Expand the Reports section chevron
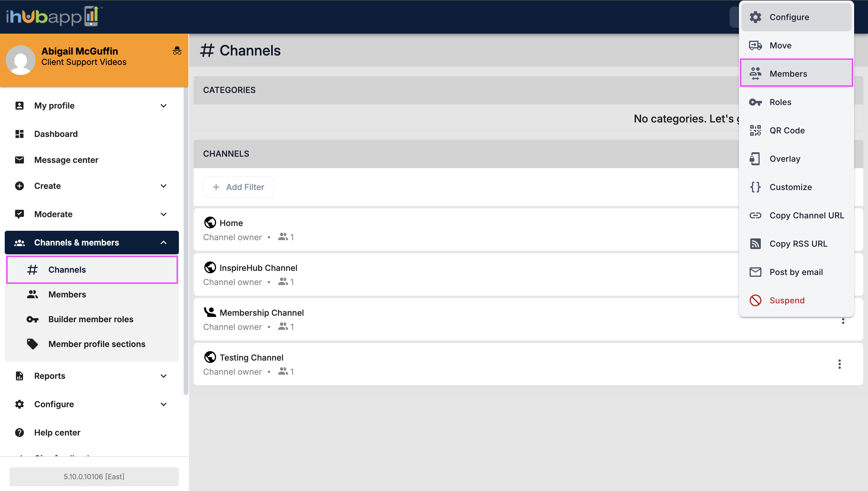The width and height of the screenshot is (868, 491). tap(164, 376)
